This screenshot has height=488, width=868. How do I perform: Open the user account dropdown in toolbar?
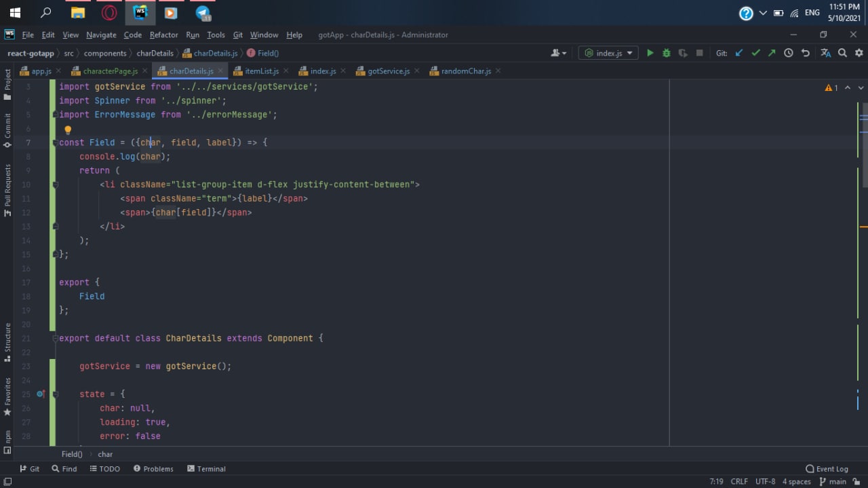(x=559, y=53)
